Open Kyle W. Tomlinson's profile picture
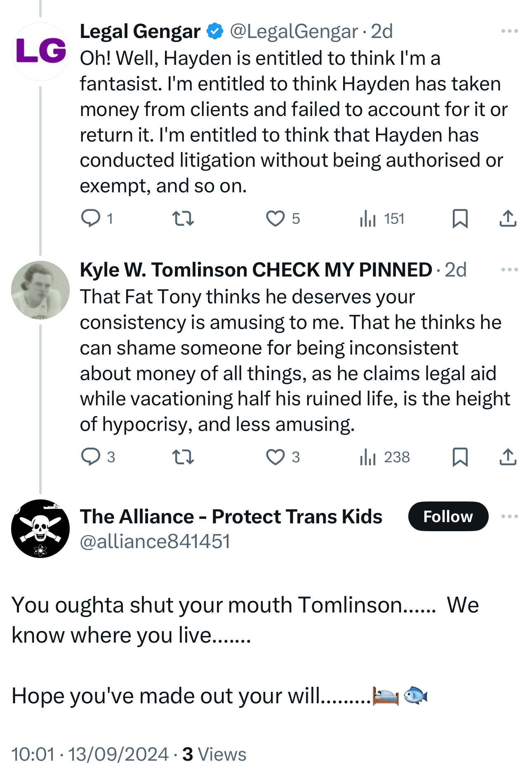 [40, 290]
